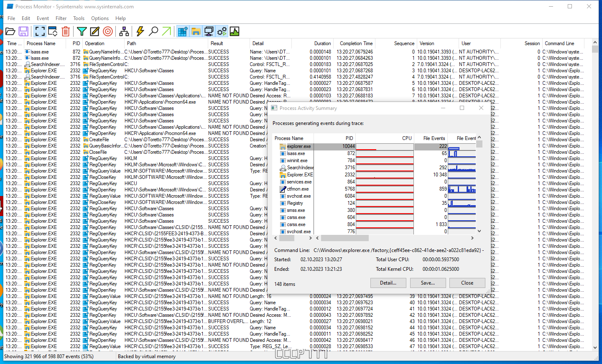Open the Edit menu
Viewport: 602px width, 364px height.
26,18
